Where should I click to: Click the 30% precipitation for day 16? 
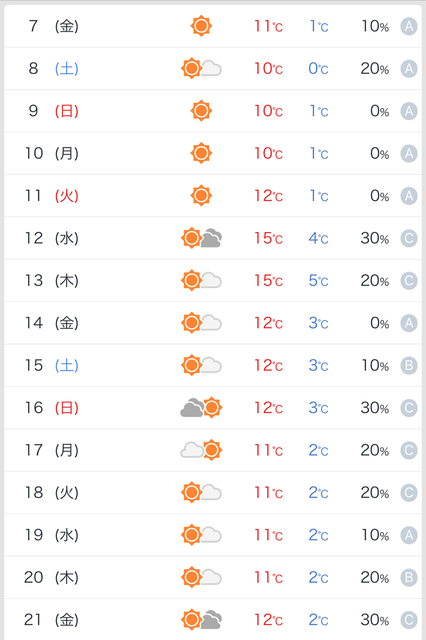click(375, 408)
